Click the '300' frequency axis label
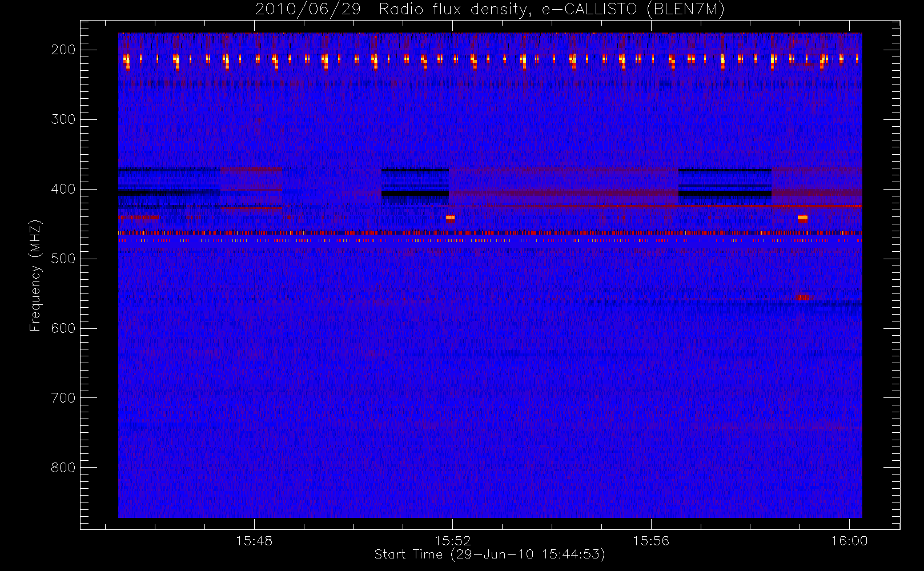The width and height of the screenshot is (924, 571). tap(63, 119)
